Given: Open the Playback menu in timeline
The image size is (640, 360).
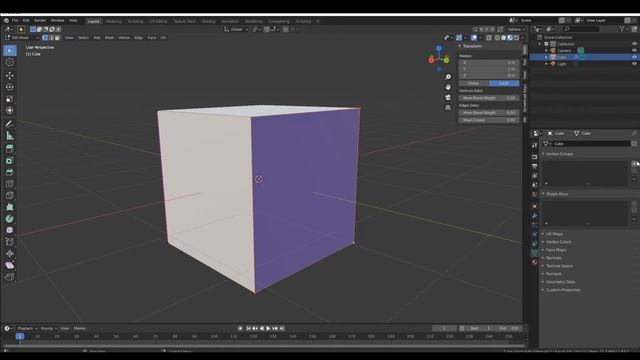Looking at the screenshot, I should click(27, 328).
